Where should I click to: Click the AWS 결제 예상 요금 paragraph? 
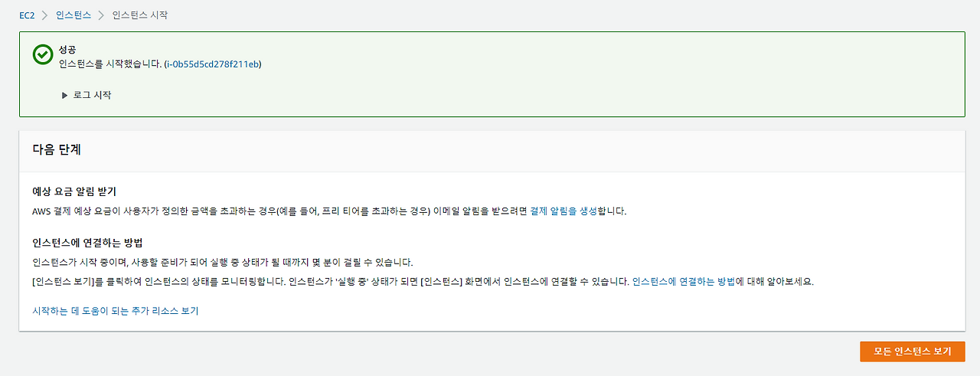click(x=329, y=211)
